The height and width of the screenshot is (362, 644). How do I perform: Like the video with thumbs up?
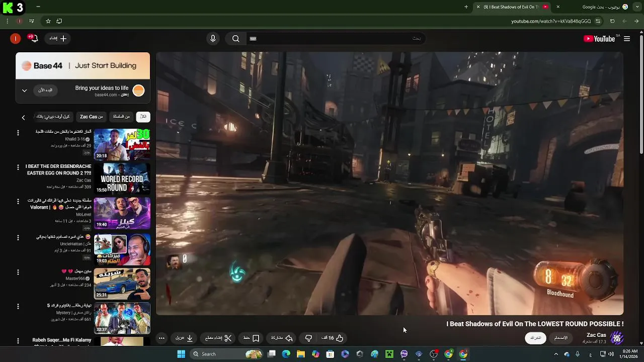pos(333,338)
